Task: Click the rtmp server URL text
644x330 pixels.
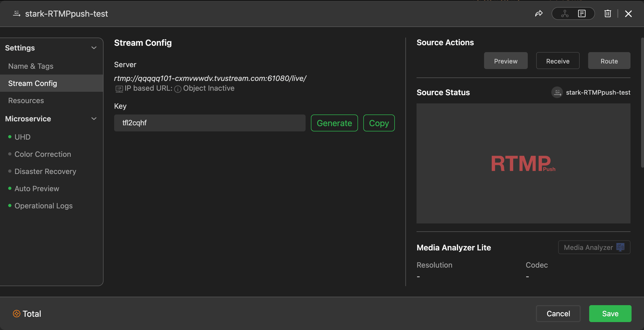Action: point(210,78)
